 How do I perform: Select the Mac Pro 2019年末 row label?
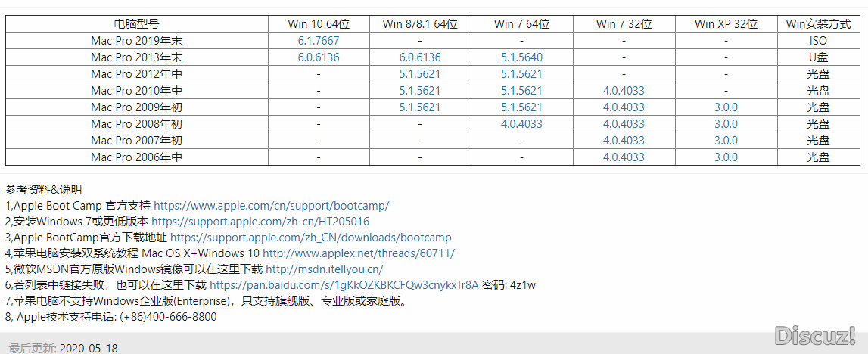tap(136, 41)
